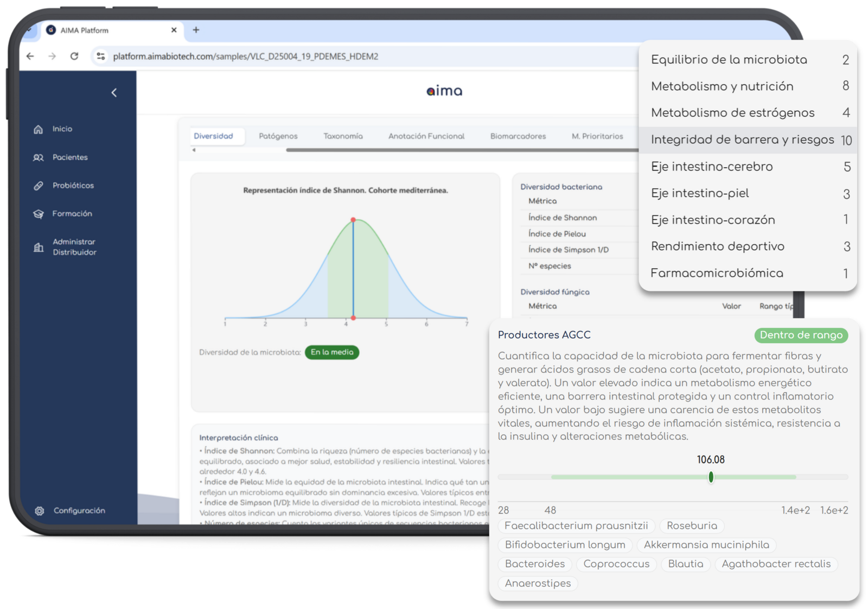
Task: Click the Roseburia chip
Action: coord(692,526)
